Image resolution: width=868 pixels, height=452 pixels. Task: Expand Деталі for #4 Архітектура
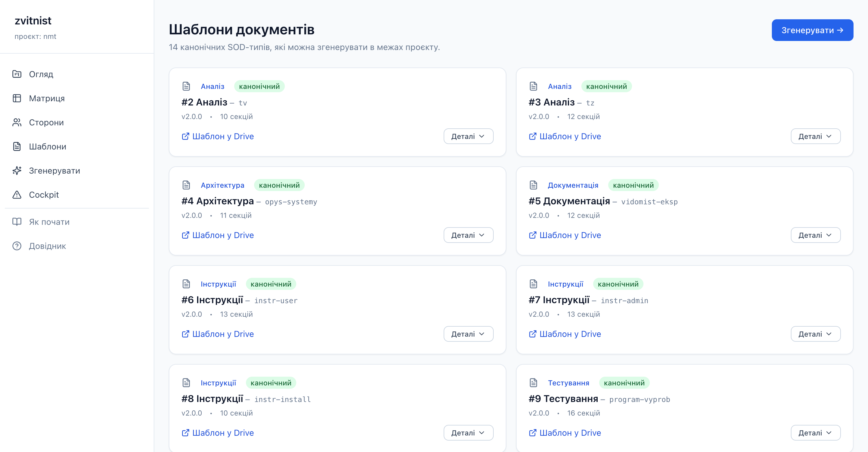[468, 235]
